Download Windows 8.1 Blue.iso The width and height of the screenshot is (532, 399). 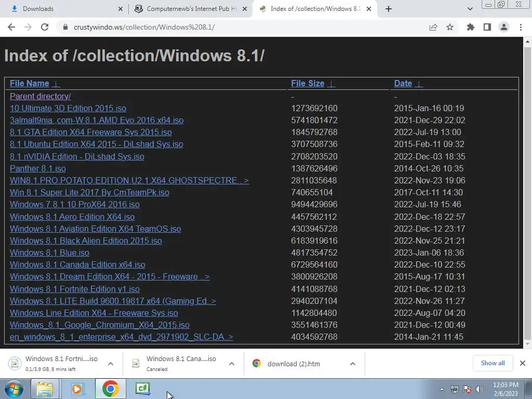point(49,253)
